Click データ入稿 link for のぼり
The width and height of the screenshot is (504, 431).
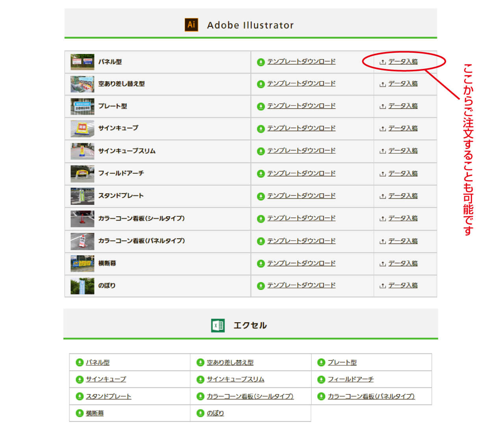[x=403, y=286]
